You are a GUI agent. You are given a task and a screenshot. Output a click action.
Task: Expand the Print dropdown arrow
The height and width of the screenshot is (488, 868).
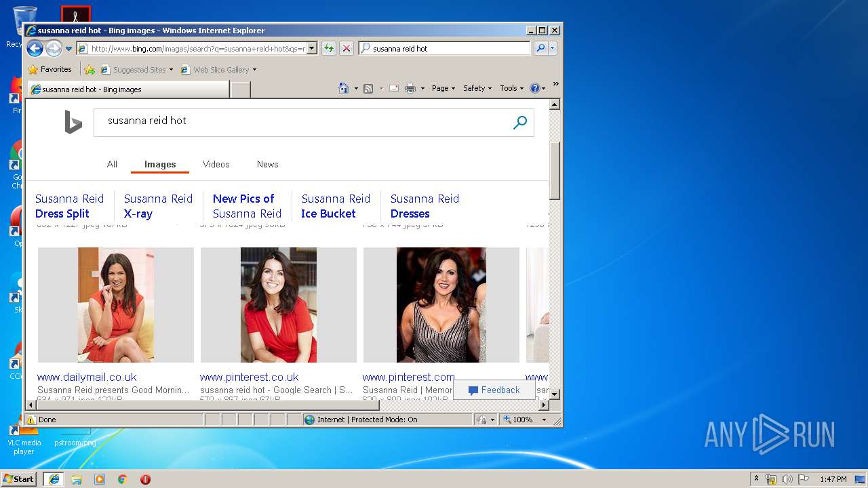[422, 88]
